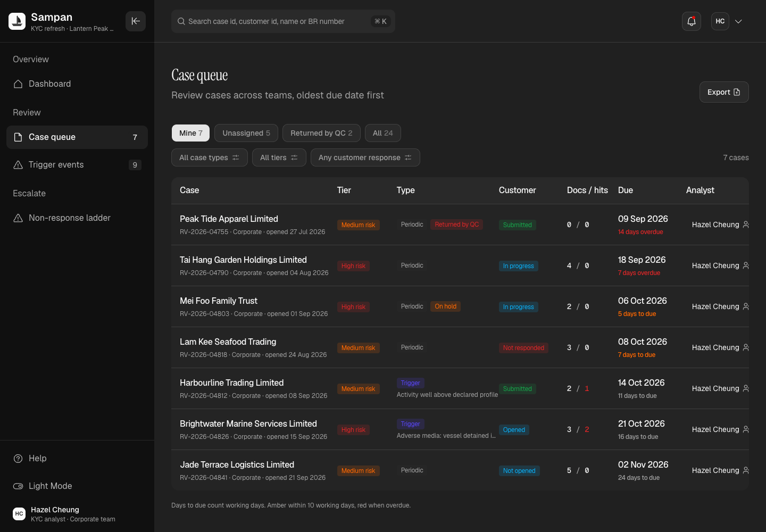Select the Mine tab
This screenshot has height=532, width=766.
(190, 133)
